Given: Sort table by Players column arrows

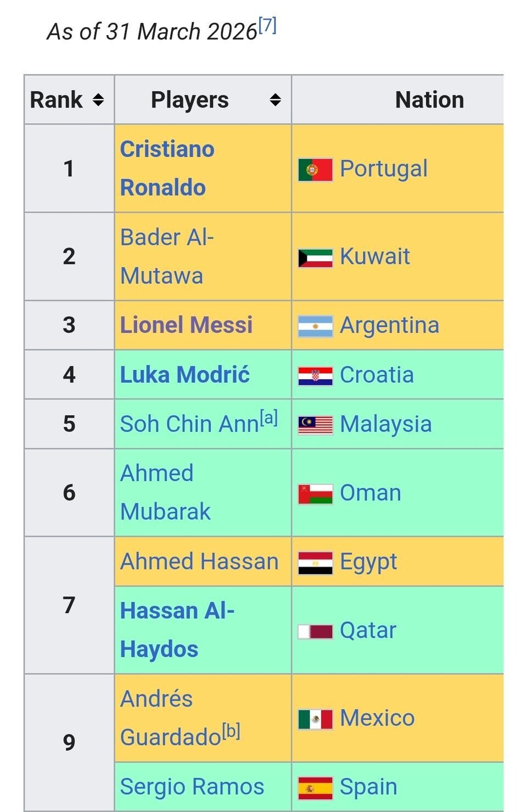Looking at the screenshot, I should [x=275, y=100].
